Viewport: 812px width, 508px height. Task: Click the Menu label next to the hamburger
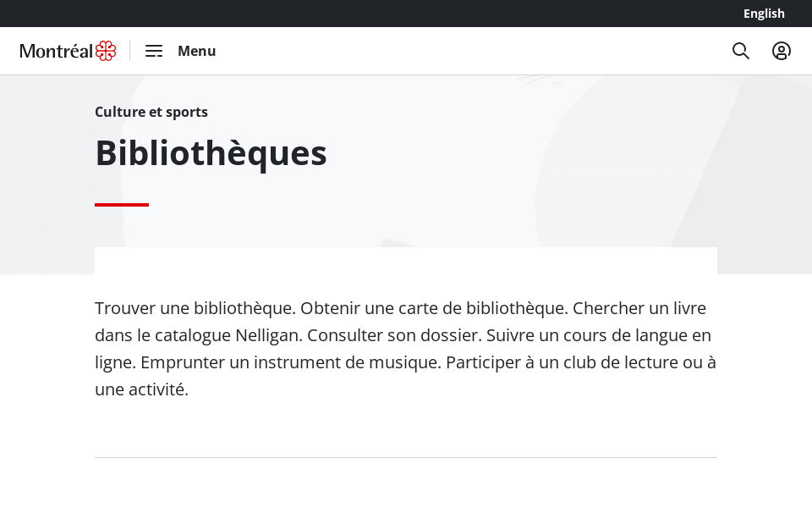196,51
